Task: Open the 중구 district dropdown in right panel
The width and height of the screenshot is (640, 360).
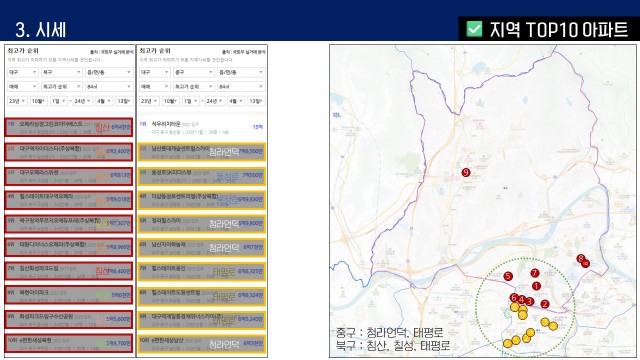Action: 194,72
